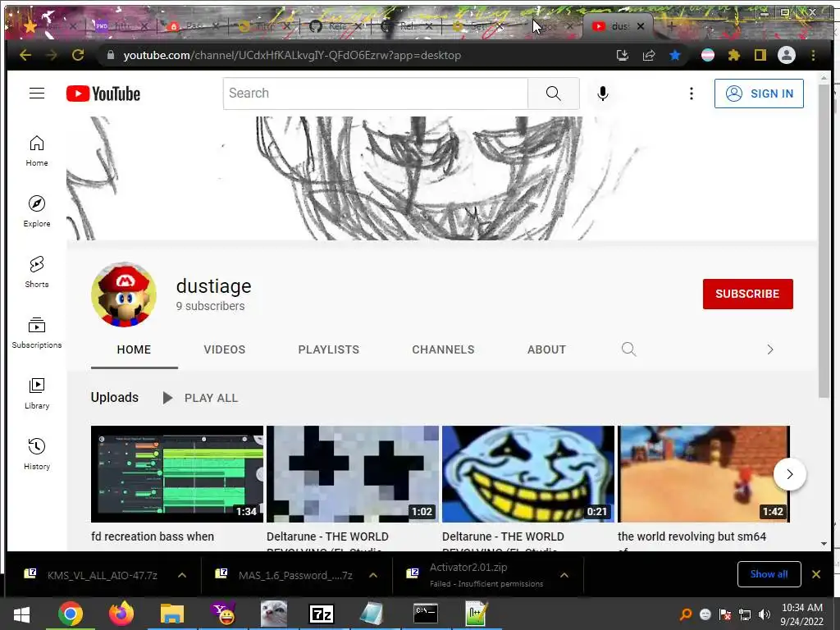The image size is (840, 630).
Task: Open a new browser tab
Action: (671, 25)
